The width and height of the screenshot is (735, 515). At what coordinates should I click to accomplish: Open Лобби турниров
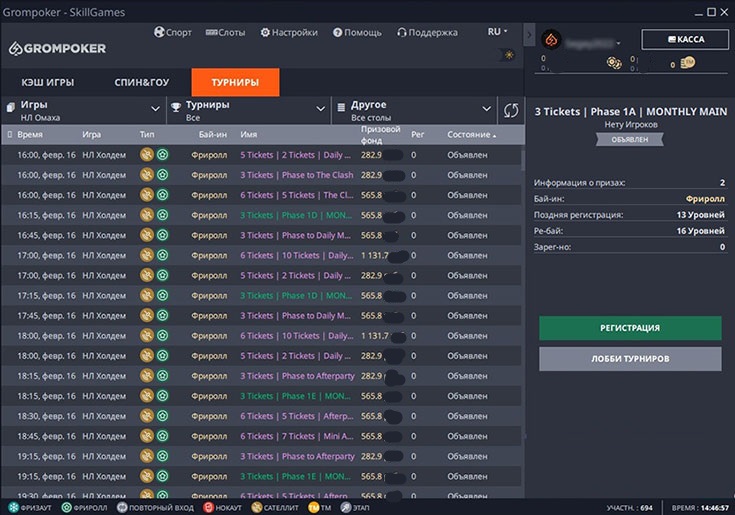tap(630, 359)
